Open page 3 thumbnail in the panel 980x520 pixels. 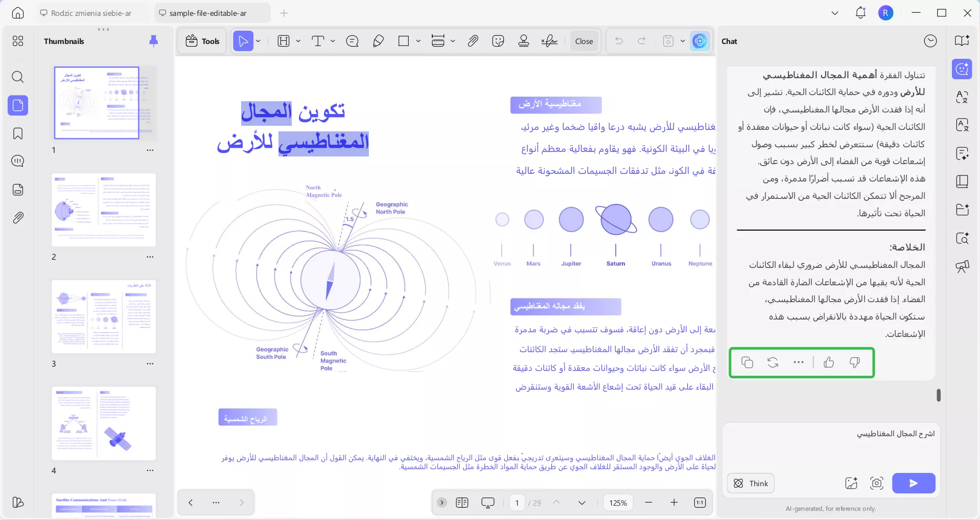[x=103, y=317]
